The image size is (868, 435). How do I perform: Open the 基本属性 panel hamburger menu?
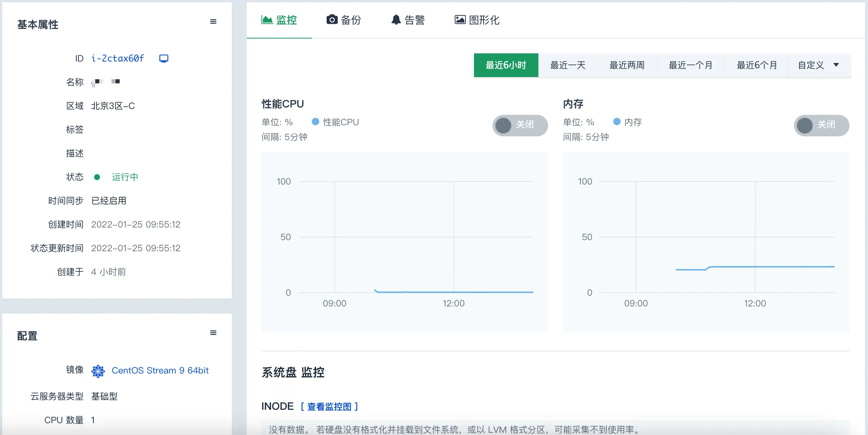213,21
